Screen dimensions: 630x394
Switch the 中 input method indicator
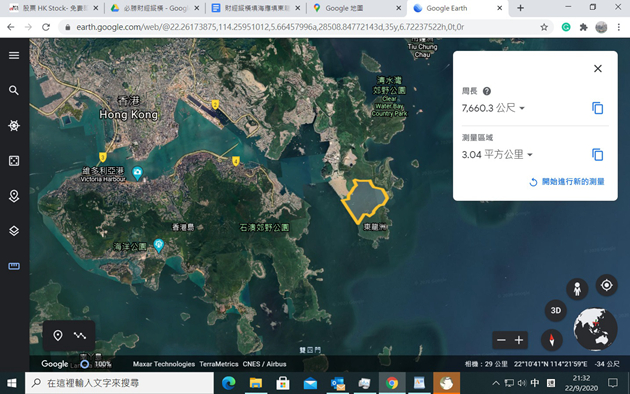[535, 383]
